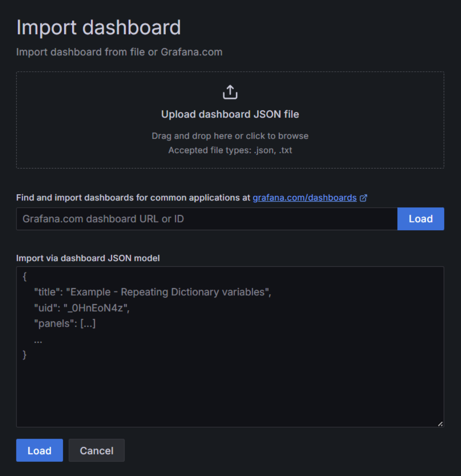Click the upload arrow icon
This screenshot has height=476, width=461.
point(230,92)
